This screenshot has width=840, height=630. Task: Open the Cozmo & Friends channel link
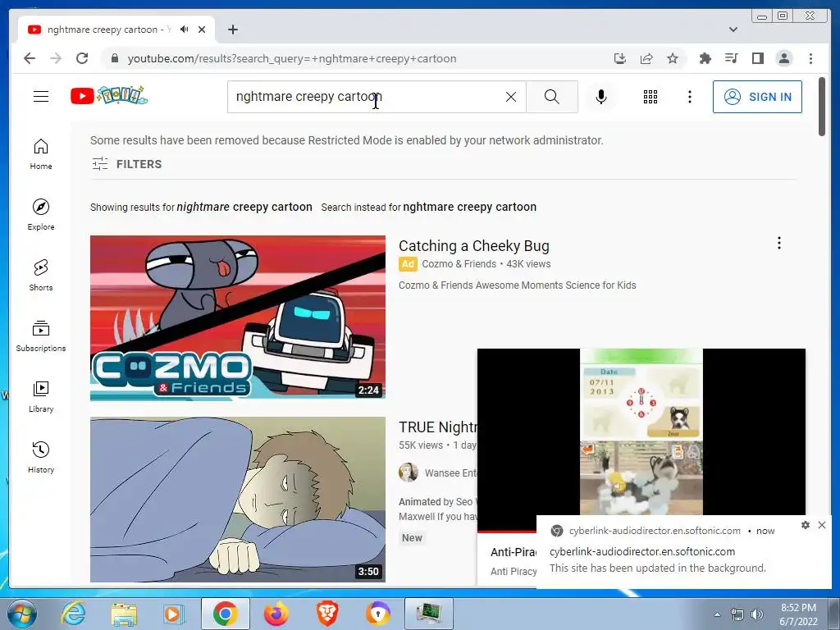click(459, 264)
